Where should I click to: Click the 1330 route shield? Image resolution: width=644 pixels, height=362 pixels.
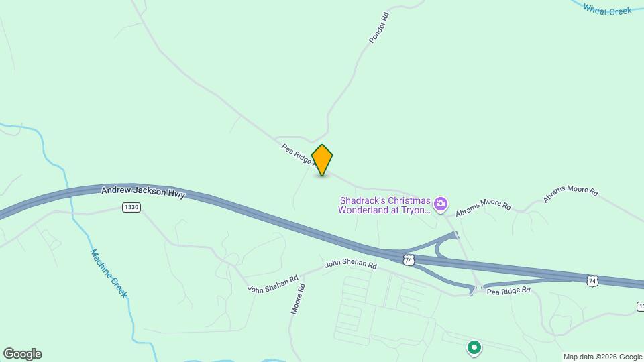tap(131, 207)
